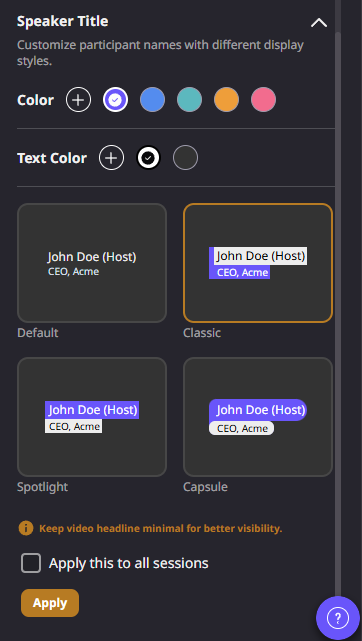Select the orange title color swatch

click(226, 99)
